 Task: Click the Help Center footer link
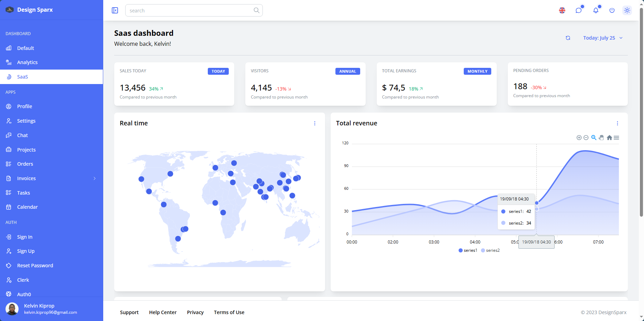(163, 312)
